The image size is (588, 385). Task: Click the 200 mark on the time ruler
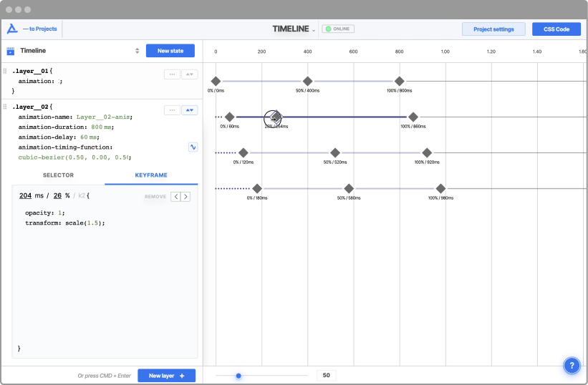point(261,52)
